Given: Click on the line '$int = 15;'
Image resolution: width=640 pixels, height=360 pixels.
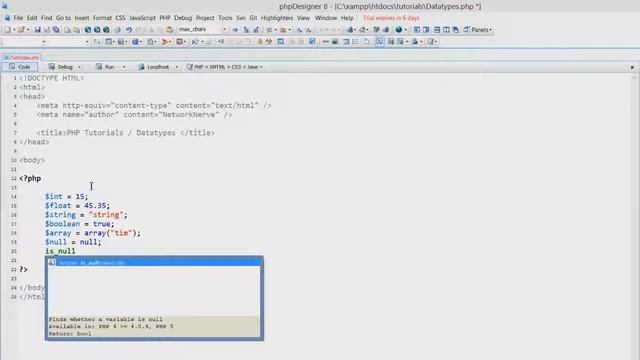Looking at the screenshot, I should click(66, 197).
